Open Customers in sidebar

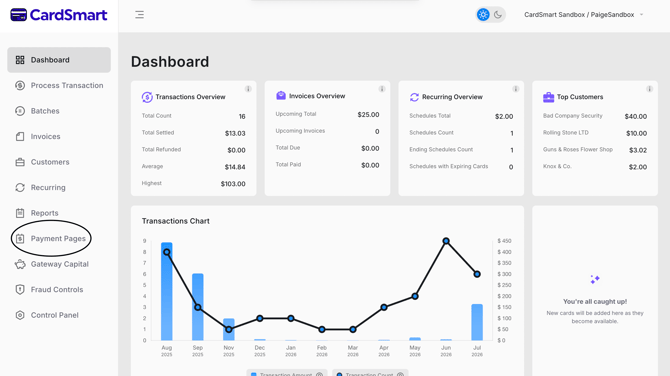59,162
